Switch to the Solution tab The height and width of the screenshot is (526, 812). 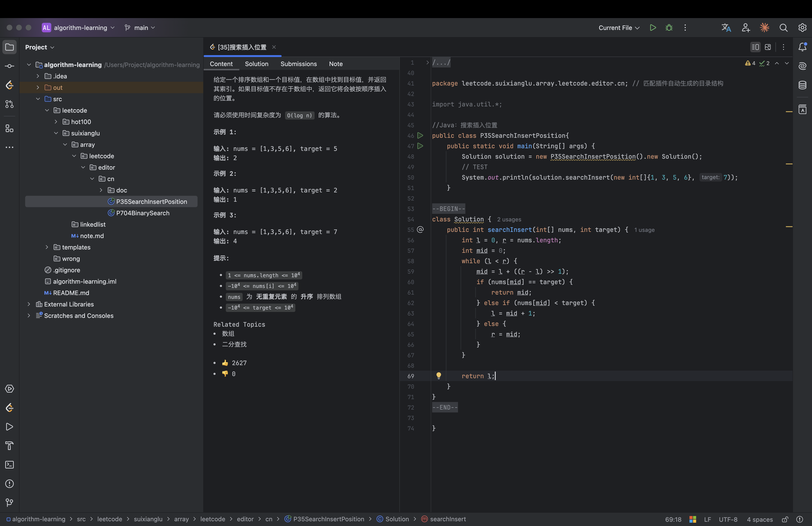pyautogui.click(x=256, y=64)
